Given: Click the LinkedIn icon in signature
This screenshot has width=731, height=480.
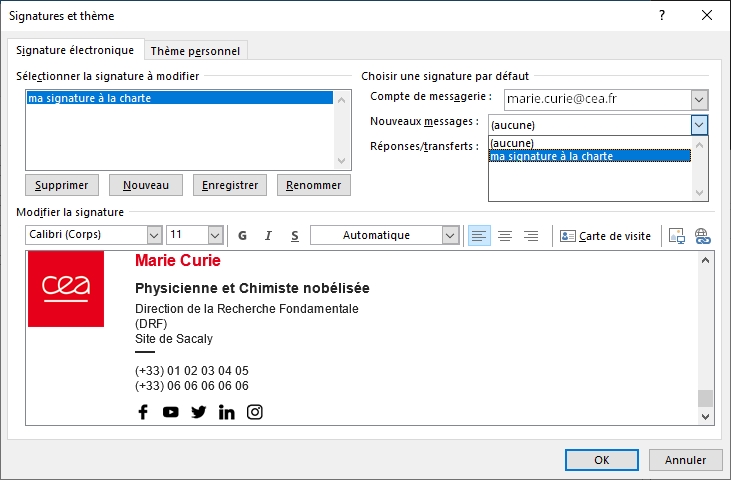Looking at the screenshot, I should click(227, 412).
